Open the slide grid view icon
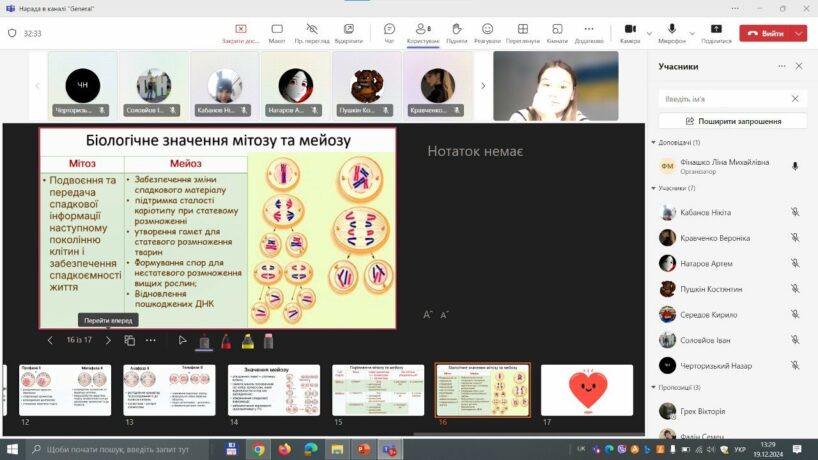 [x=129, y=340]
